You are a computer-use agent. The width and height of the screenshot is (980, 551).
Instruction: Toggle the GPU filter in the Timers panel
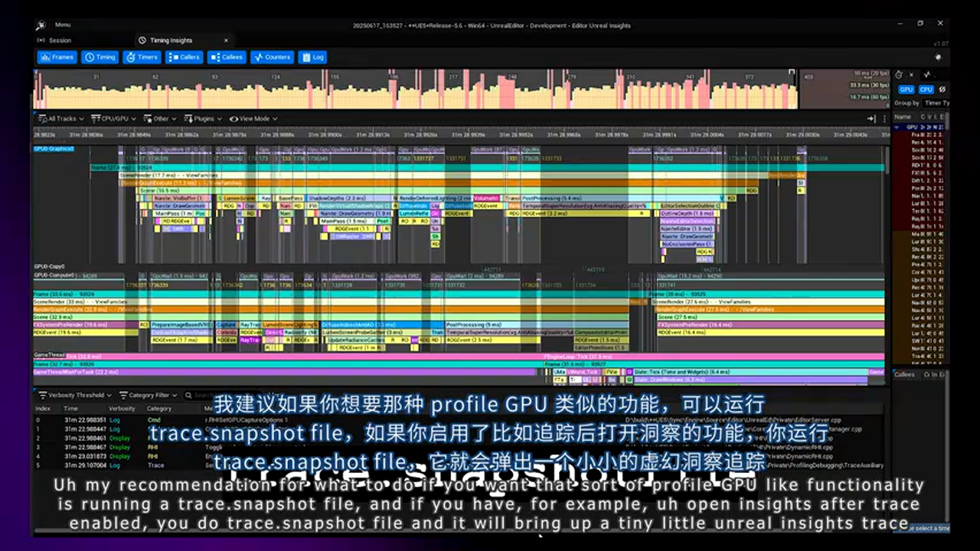tap(906, 90)
